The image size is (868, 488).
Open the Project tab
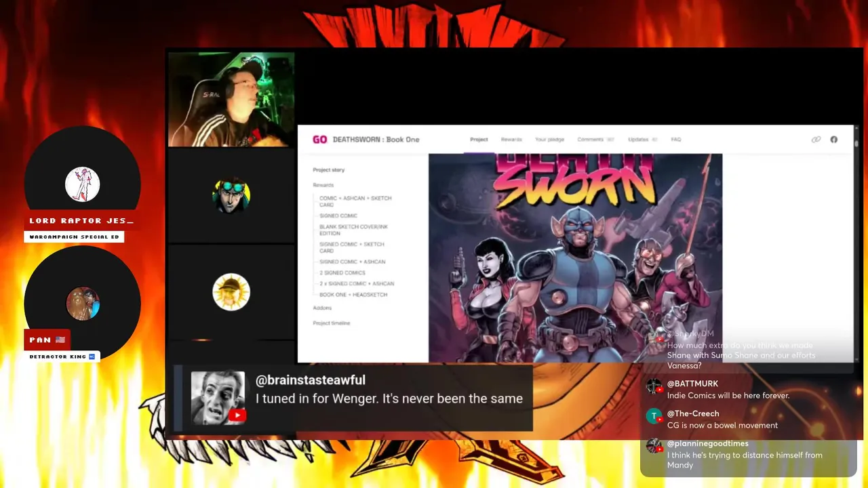tap(479, 140)
